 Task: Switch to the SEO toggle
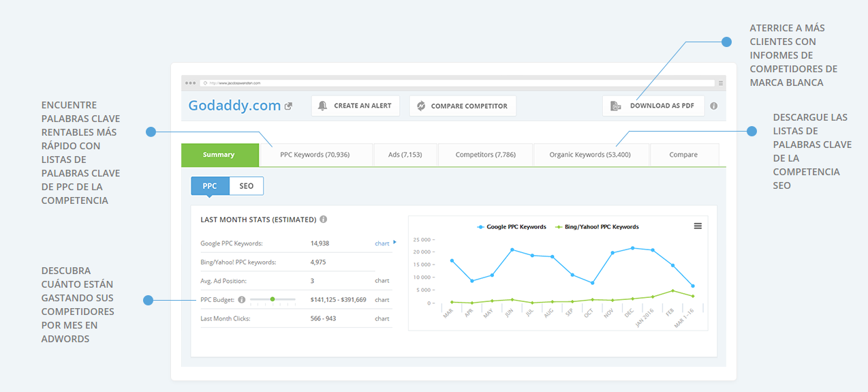pos(246,186)
